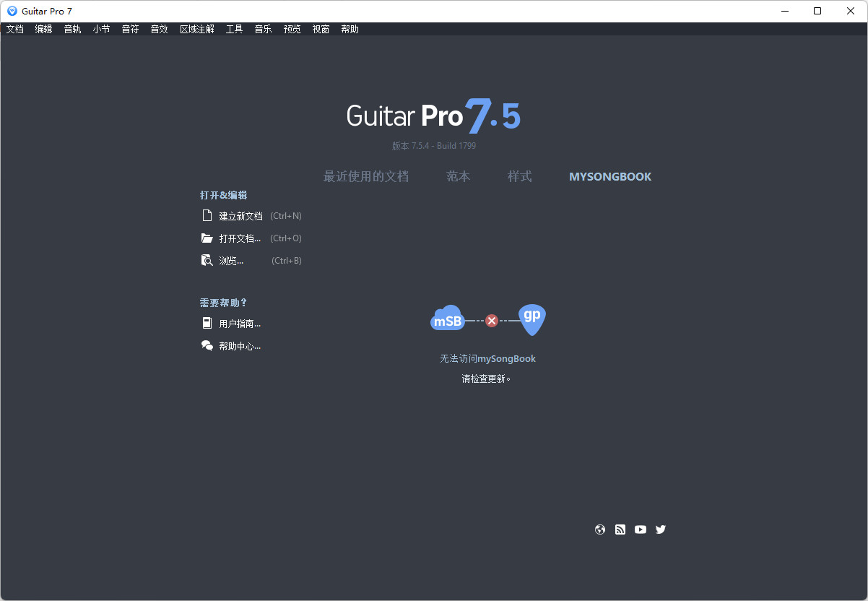Click the 请检查更新。 text
868x601 pixels.
[x=487, y=379]
